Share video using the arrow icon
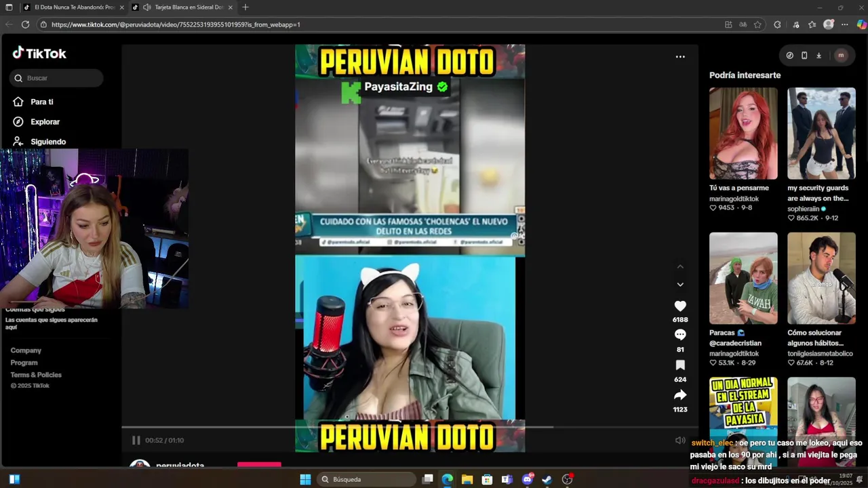The image size is (868, 488). 680,394
